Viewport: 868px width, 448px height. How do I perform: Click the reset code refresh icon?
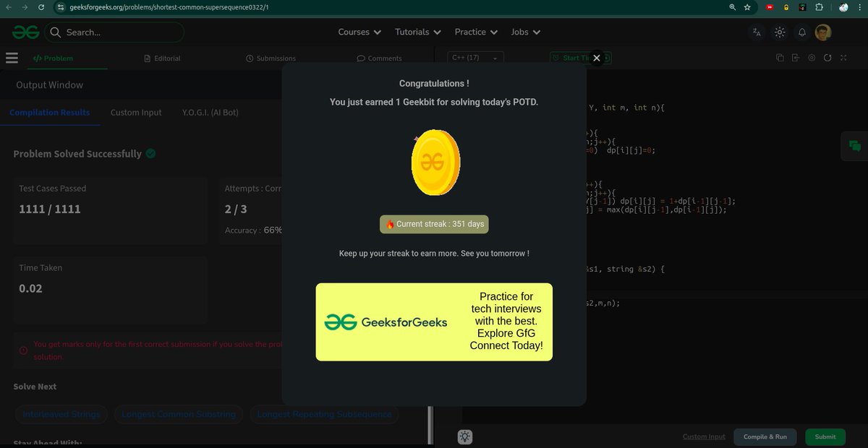coord(827,58)
